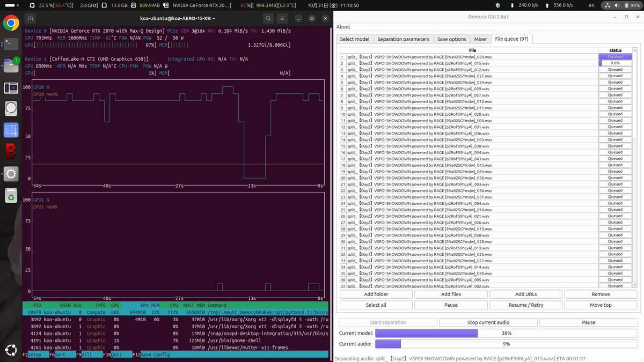
Task: Click the Add URLs button
Action: pos(526,294)
